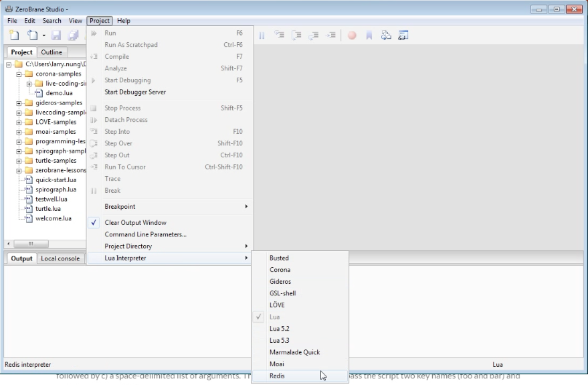Image resolution: width=588 pixels, height=385 pixels.
Task: Open the View menu
Action: click(76, 21)
